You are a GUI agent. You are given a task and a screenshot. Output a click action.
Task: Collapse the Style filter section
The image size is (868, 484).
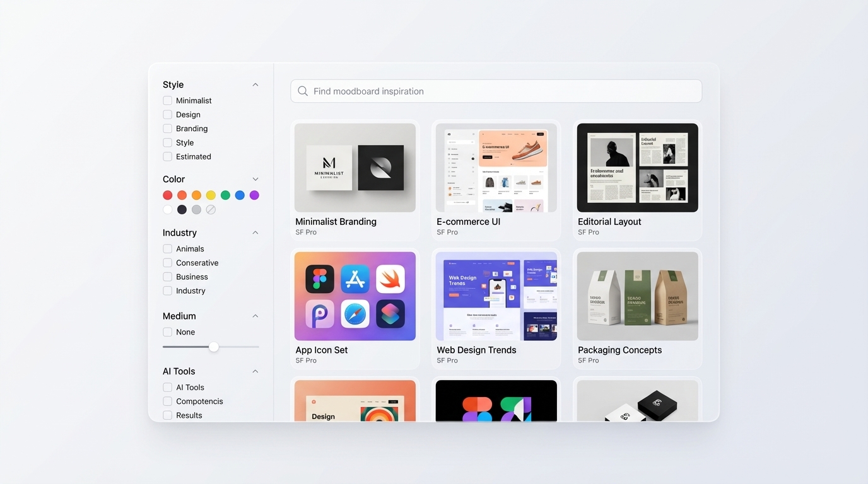(x=255, y=85)
